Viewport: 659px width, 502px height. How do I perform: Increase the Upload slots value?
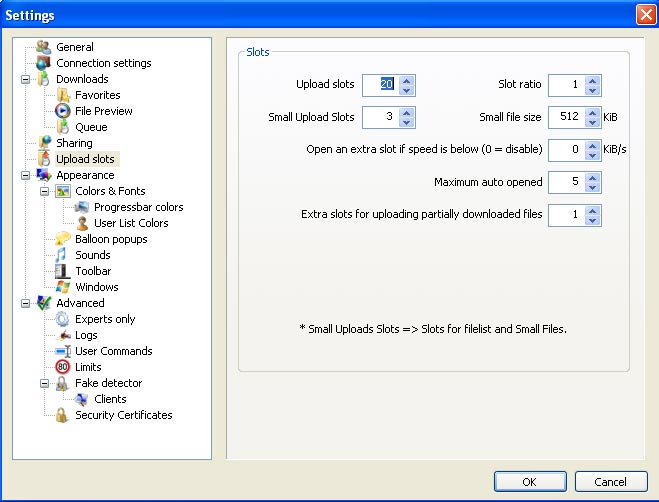pos(406,81)
